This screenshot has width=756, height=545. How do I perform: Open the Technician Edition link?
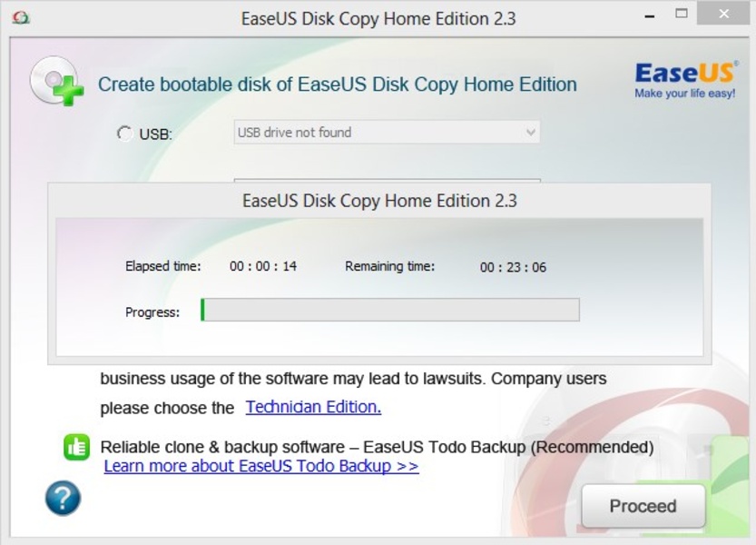313,407
